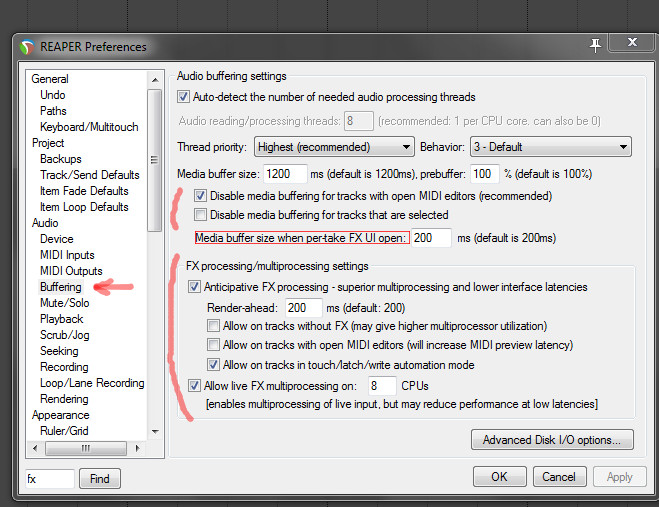Select Appearance in the preferences tree
The height and width of the screenshot is (507, 659).
pos(61,415)
